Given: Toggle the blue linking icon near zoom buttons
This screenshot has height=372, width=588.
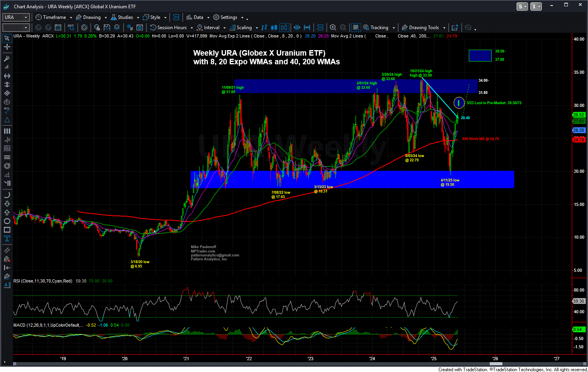Looking at the screenshot, I should click(320, 28).
